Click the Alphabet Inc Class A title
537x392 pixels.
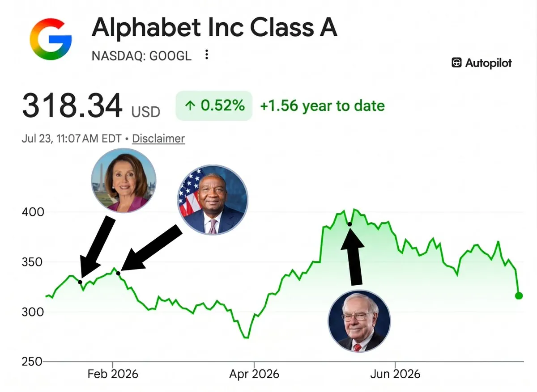pos(214,28)
